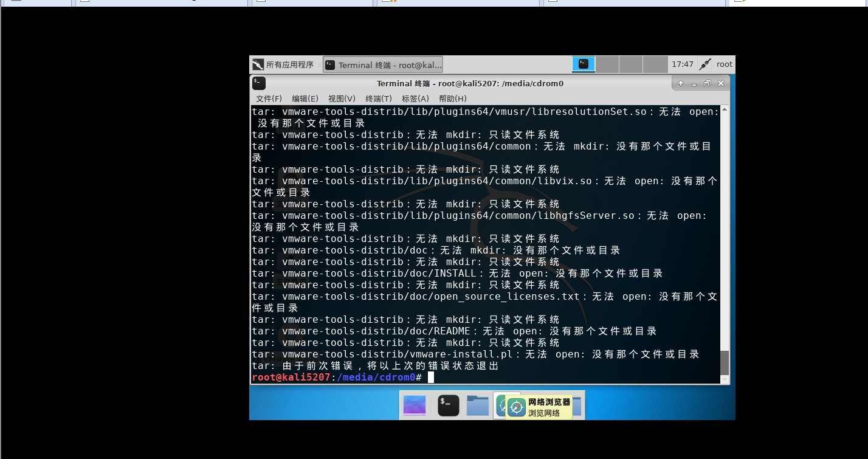The image size is (868, 459).
Task: Switch to the fourth workspace in the pager
Action: pyautogui.click(x=655, y=64)
